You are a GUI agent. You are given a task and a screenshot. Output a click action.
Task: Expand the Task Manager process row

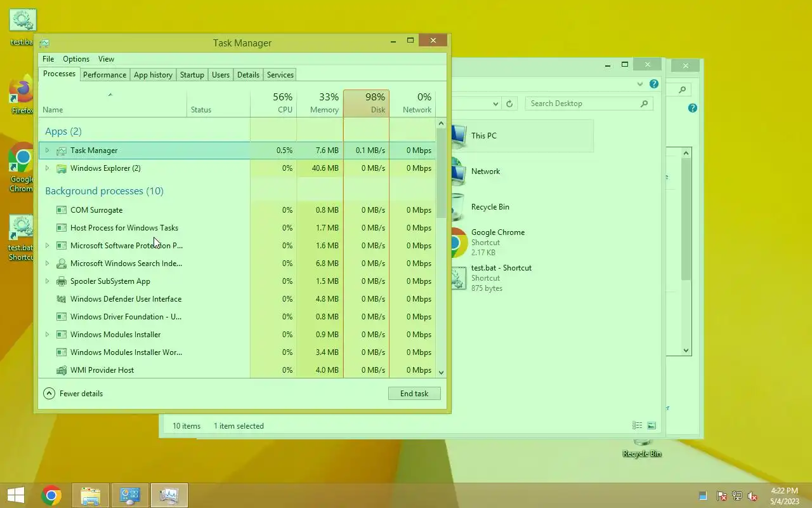(47, 150)
